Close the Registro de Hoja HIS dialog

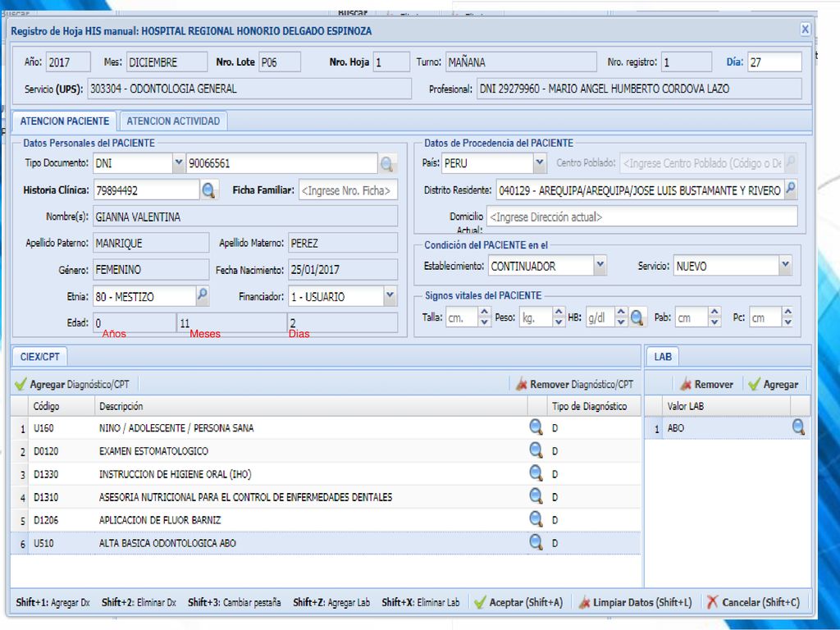pos(805,30)
